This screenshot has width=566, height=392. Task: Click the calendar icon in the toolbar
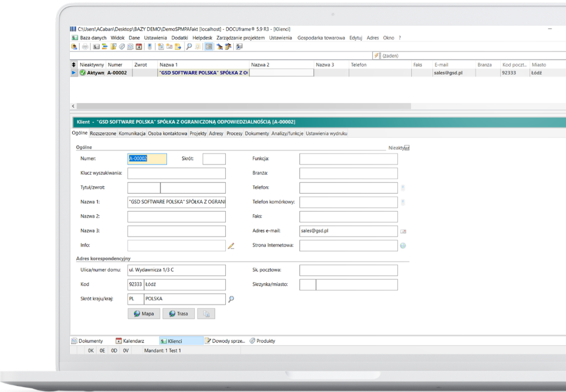[138, 46]
